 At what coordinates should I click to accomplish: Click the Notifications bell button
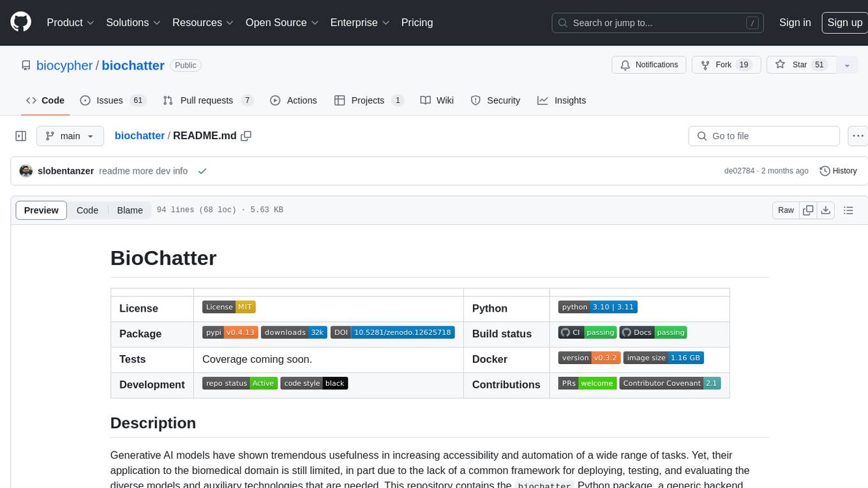[649, 65]
